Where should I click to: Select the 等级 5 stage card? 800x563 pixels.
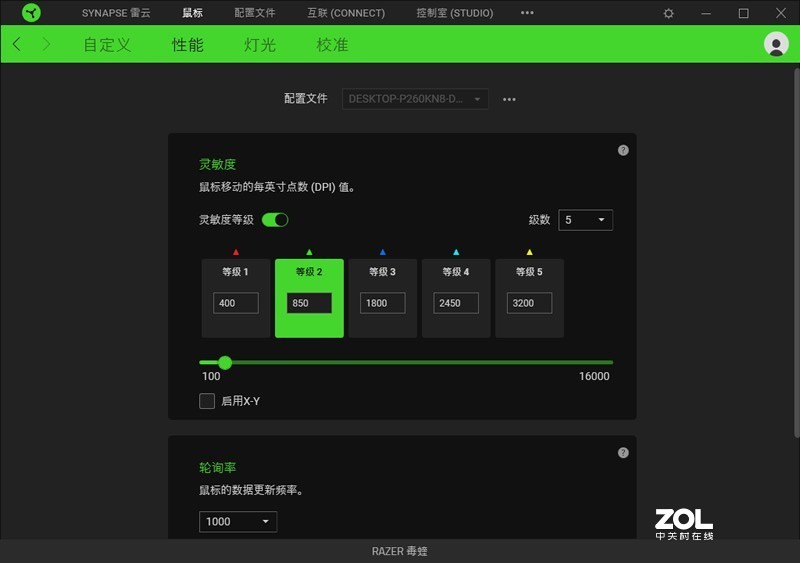[530, 298]
